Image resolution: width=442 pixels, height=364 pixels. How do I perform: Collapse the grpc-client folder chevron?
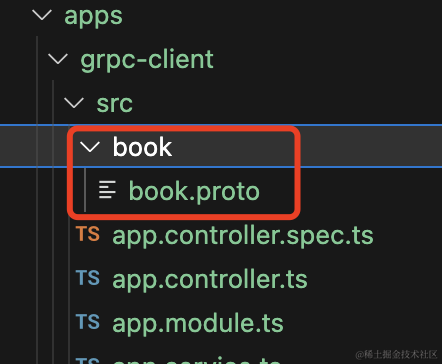point(58,59)
